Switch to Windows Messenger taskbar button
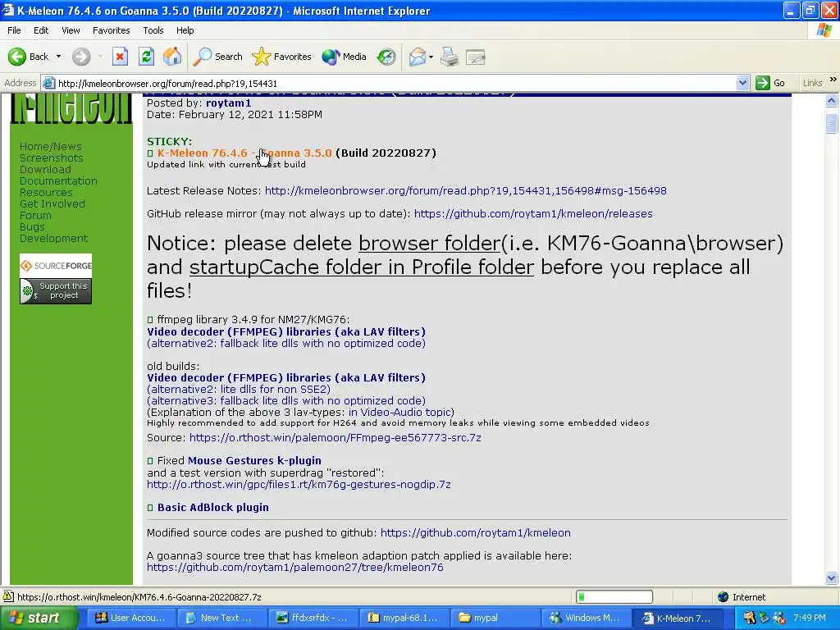The height and width of the screenshot is (630, 840). 586,618
